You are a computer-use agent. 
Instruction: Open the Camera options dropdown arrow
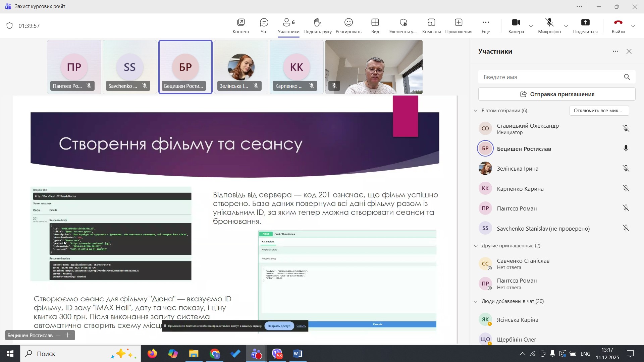[x=531, y=26]
